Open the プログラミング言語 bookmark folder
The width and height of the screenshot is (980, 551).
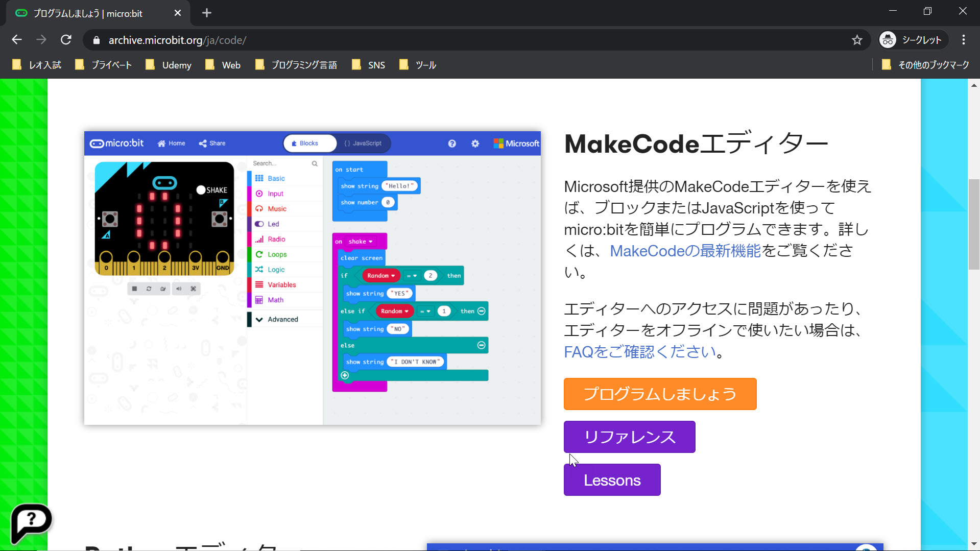pyautogui.click(x=296, y=65)
